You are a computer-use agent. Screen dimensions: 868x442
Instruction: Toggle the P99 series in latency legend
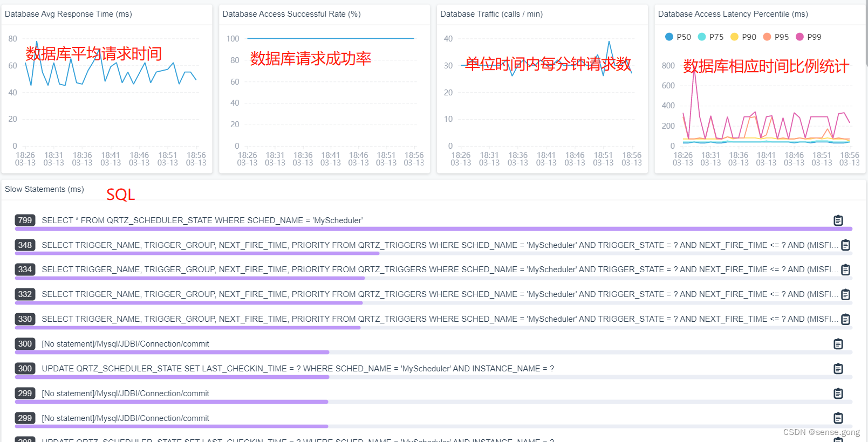(809, 37)
